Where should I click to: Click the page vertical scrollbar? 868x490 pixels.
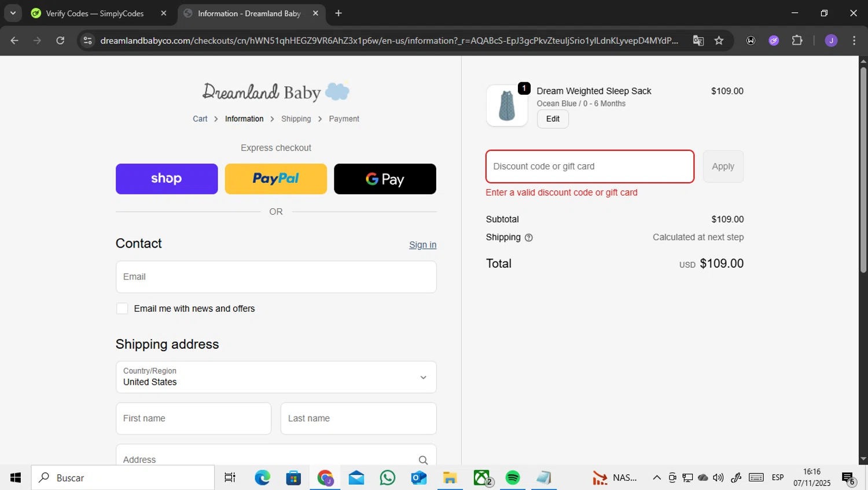(863, 170)
